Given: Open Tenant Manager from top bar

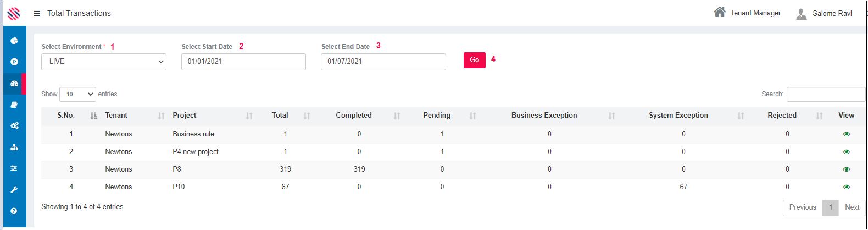Looking at the screenshot, I should coord(747,13).
